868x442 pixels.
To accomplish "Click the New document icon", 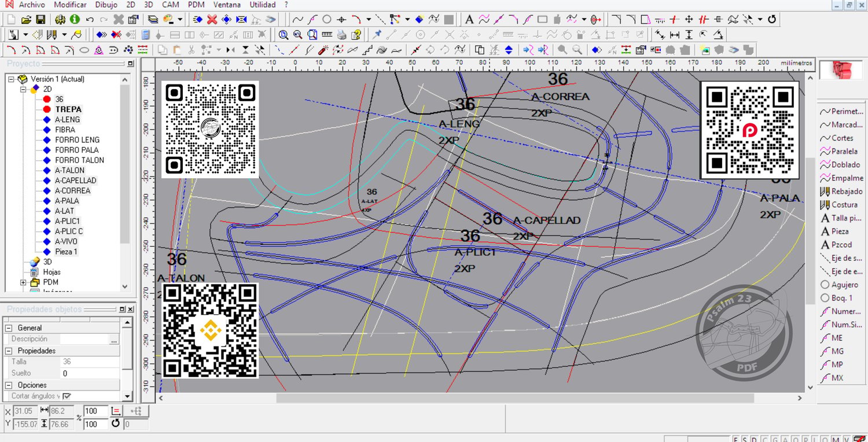I will click(x=11, y=19).
